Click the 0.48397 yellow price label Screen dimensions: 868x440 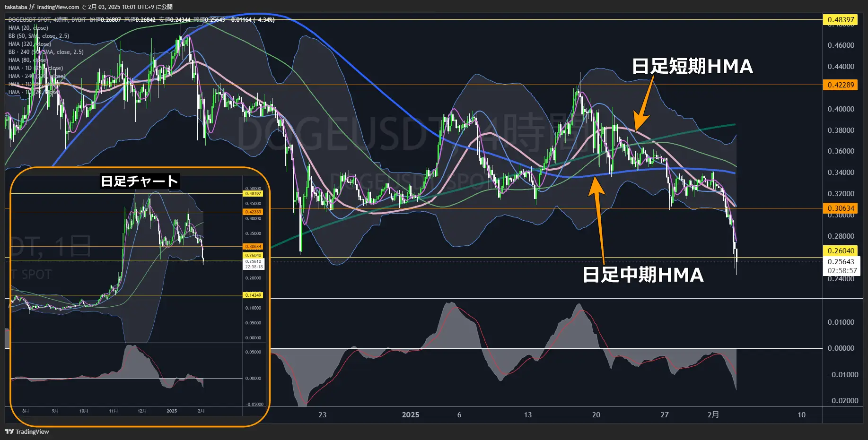[x=841, y=19]
